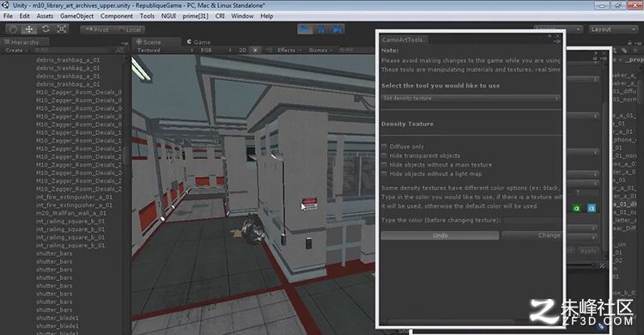Click the Change button
Screen dimensions: 644x335
click(x=532, y=235)
